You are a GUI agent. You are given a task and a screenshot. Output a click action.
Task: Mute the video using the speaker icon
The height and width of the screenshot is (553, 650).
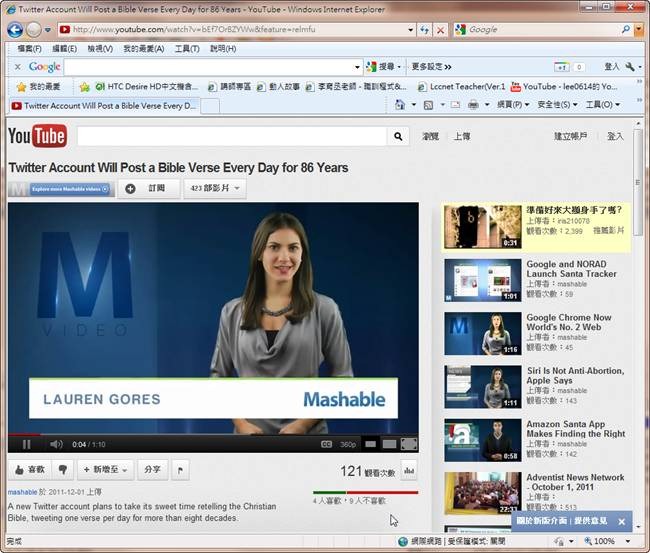pyautogui.click(x=56, y=444)
